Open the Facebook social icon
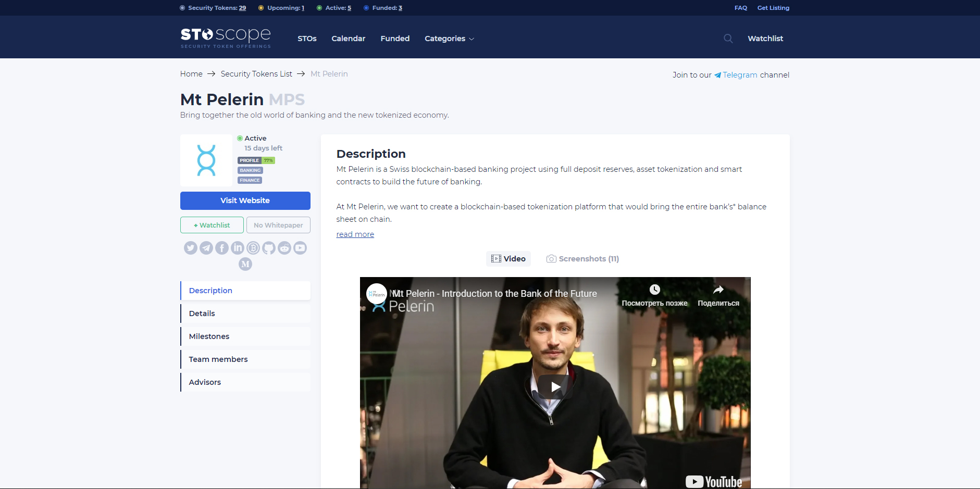Image resolution: width=980 pixels, height=489 pixels. 222,248
